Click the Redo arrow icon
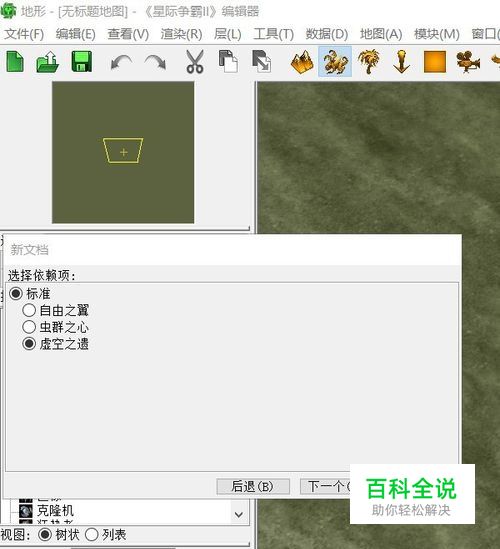The height and width of the screenshot is (549, 500). pos(155,63)
